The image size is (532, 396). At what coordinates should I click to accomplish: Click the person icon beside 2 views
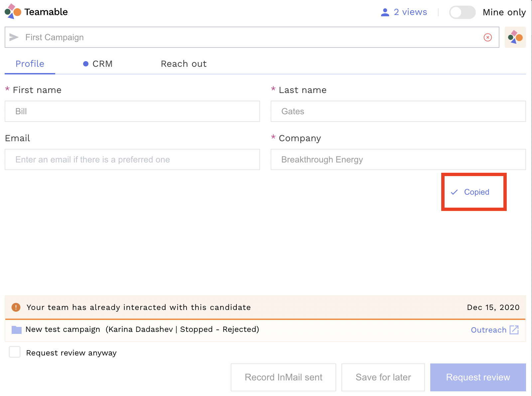pos(384,12)
